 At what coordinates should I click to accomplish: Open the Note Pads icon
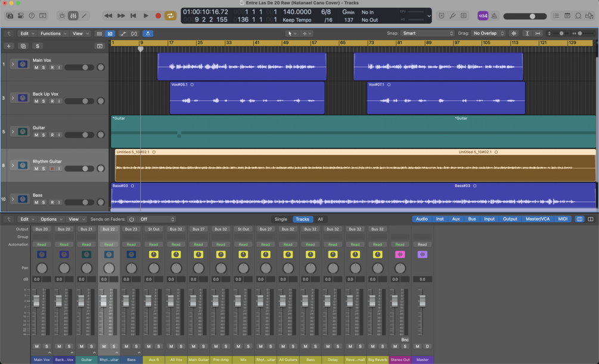pos(567,15)
